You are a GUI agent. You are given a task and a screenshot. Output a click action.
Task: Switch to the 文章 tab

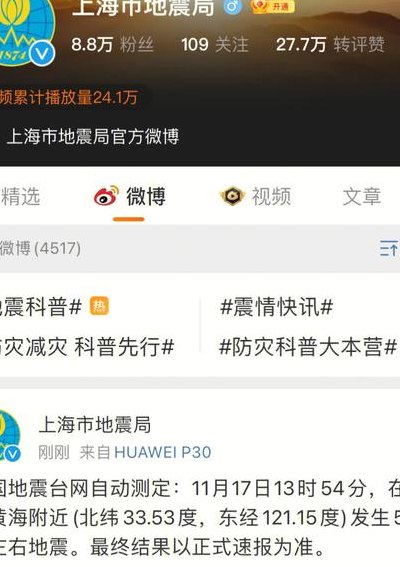(362, 196)
